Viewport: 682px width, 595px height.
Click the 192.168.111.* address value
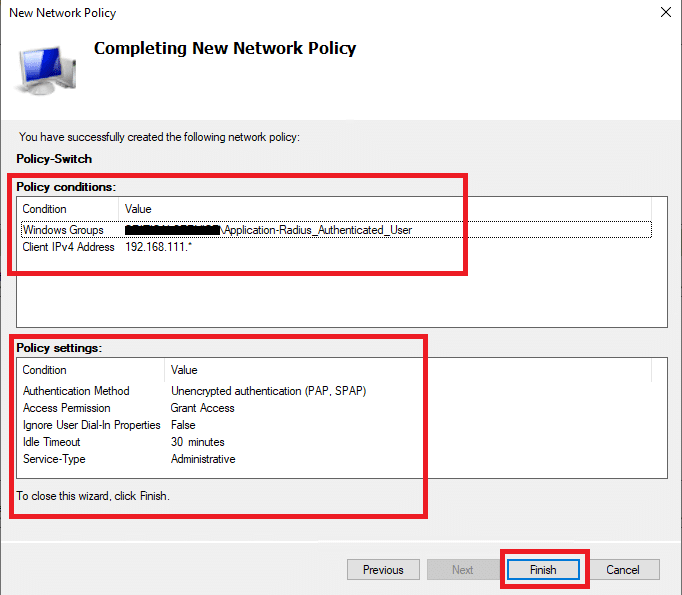tap(158, 247)
